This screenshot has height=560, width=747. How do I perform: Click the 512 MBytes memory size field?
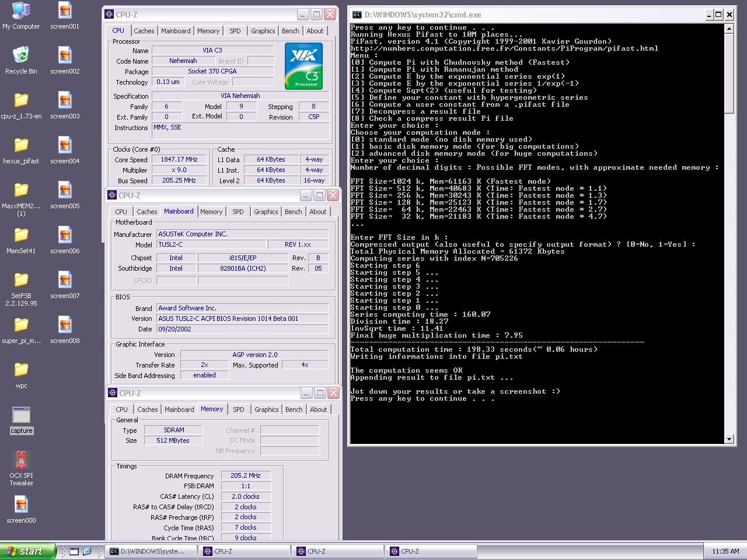coord(173,440)
